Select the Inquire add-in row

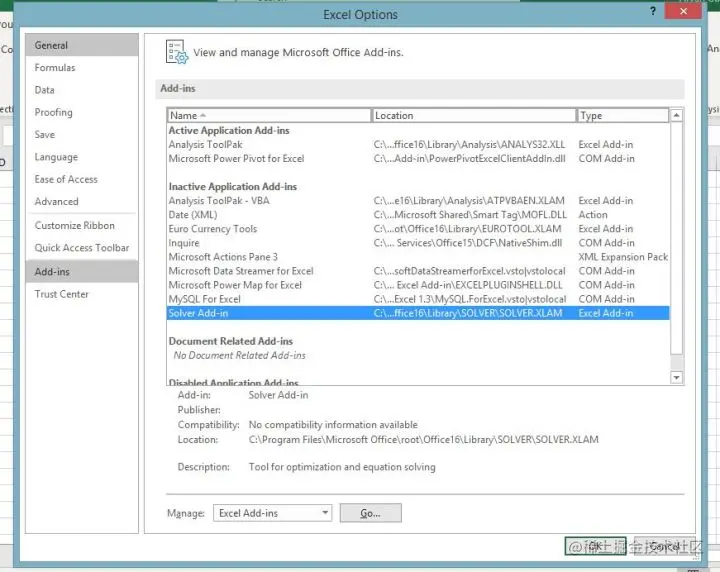coord(418,243)
